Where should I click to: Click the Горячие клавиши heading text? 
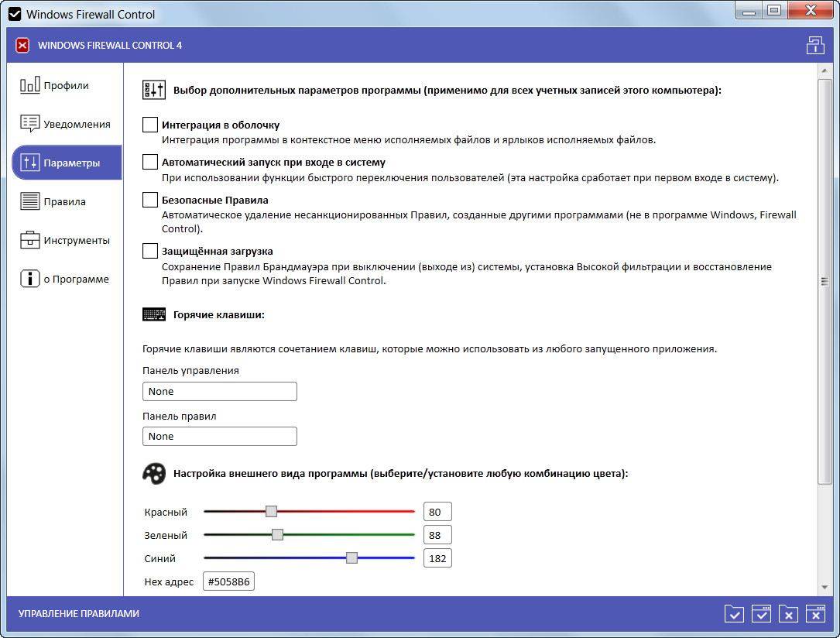click(218, 315)
